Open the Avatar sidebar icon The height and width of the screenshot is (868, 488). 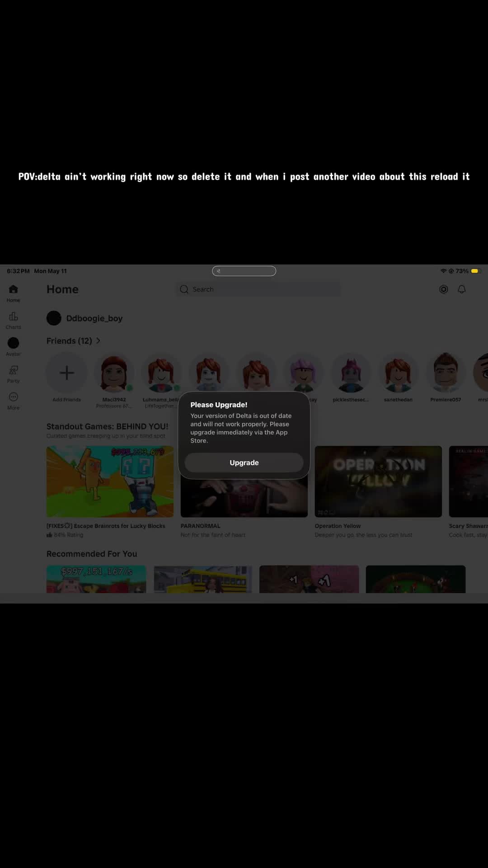[13, 347]
